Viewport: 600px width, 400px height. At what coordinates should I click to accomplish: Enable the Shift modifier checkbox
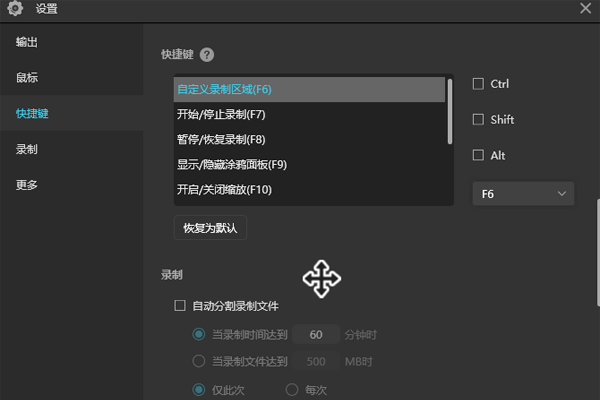pos(478,120)
